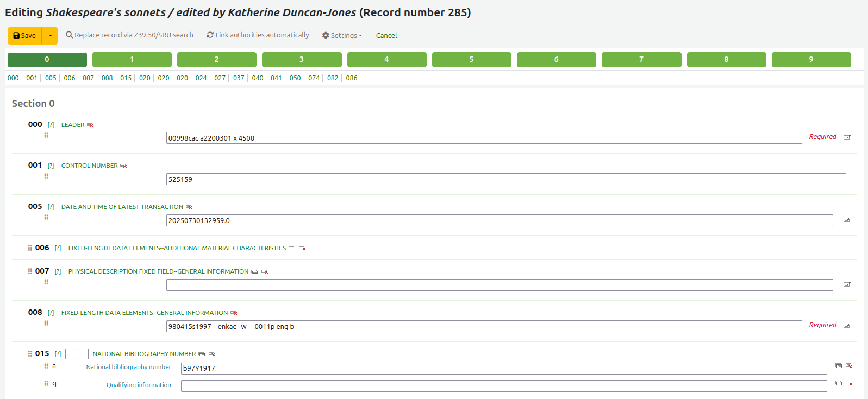868x399 pixels.
Task: Open the tag editor for field 008
Action: click(846, 326)
